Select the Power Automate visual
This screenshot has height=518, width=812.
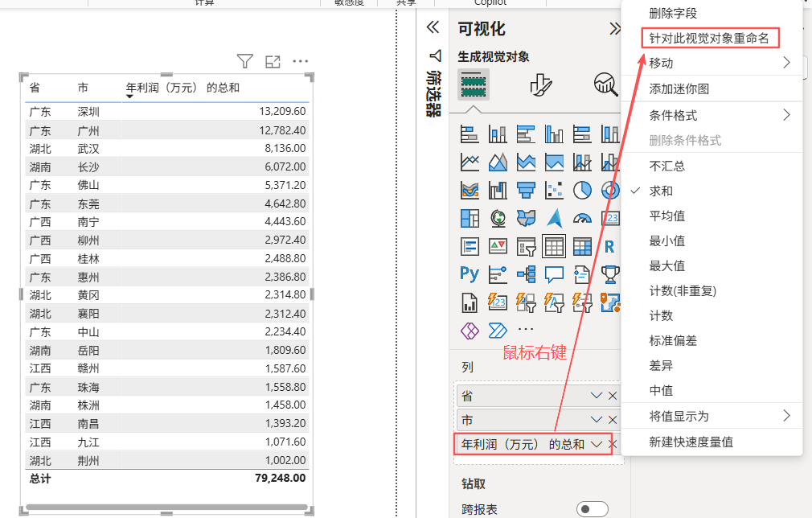click(498, 331)
